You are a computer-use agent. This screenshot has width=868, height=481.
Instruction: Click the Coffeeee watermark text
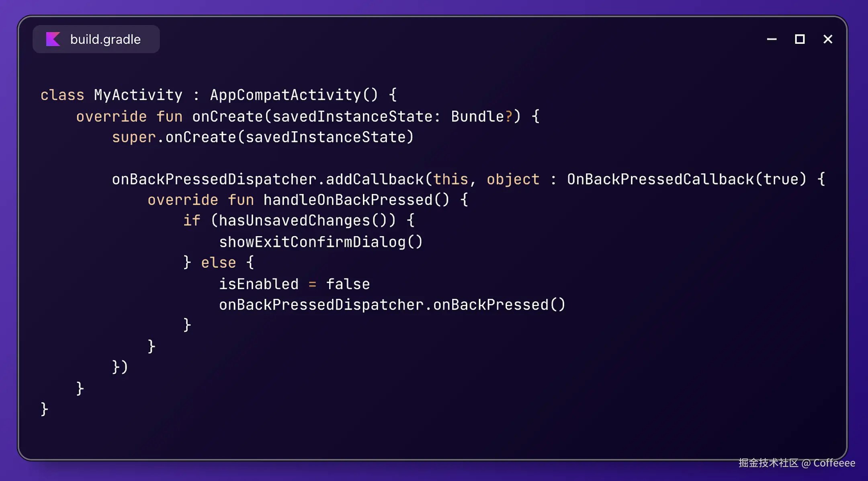click(x=834, y=463)
